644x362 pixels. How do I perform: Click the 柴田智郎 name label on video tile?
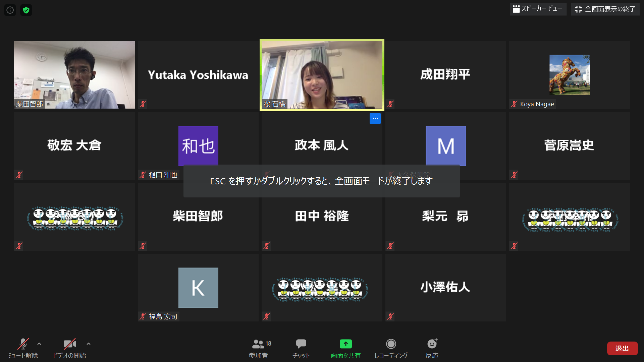pos(30,104)
